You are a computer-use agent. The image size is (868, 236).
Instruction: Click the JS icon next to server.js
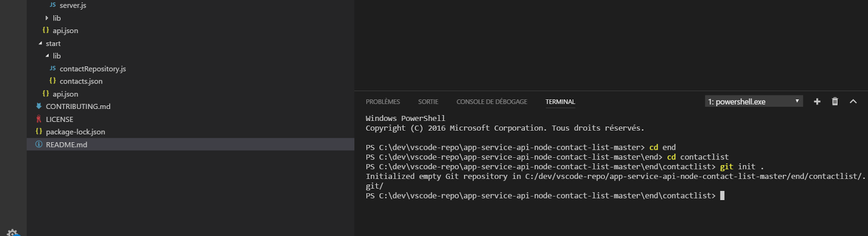53,5
